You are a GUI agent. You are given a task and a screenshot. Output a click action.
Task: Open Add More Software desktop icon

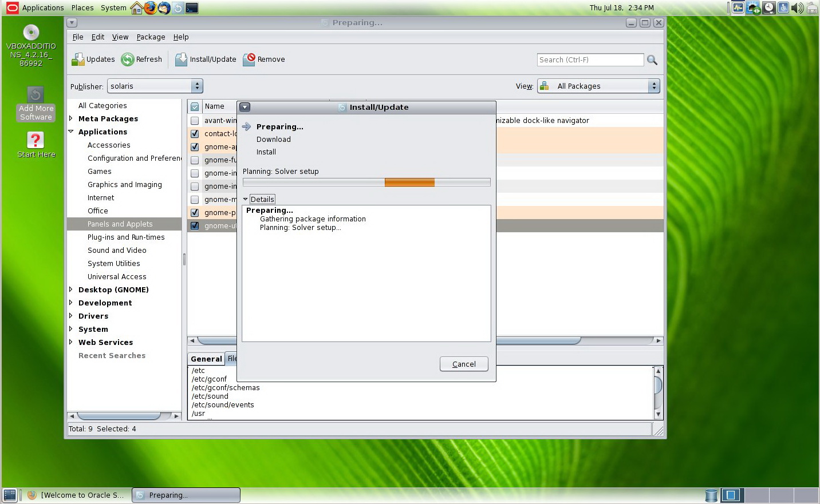36,104
